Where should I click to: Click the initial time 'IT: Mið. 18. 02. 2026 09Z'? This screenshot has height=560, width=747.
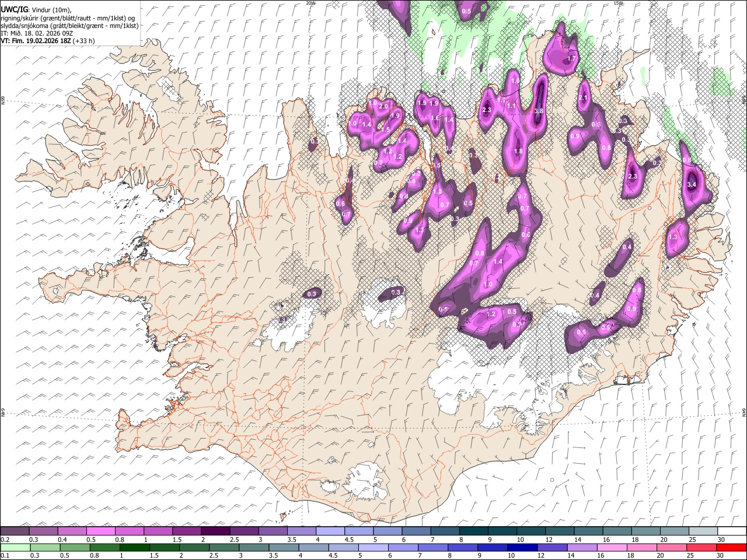click(37, 33)
